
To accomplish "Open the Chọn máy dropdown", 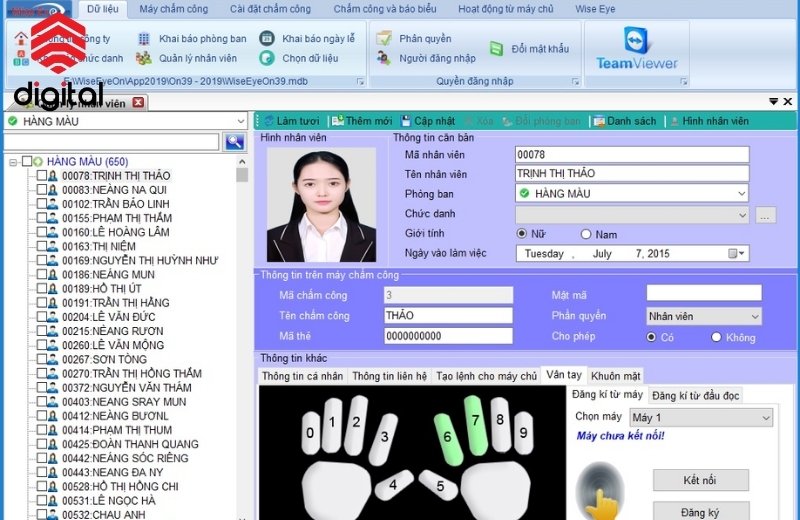I will coord(766,417).
